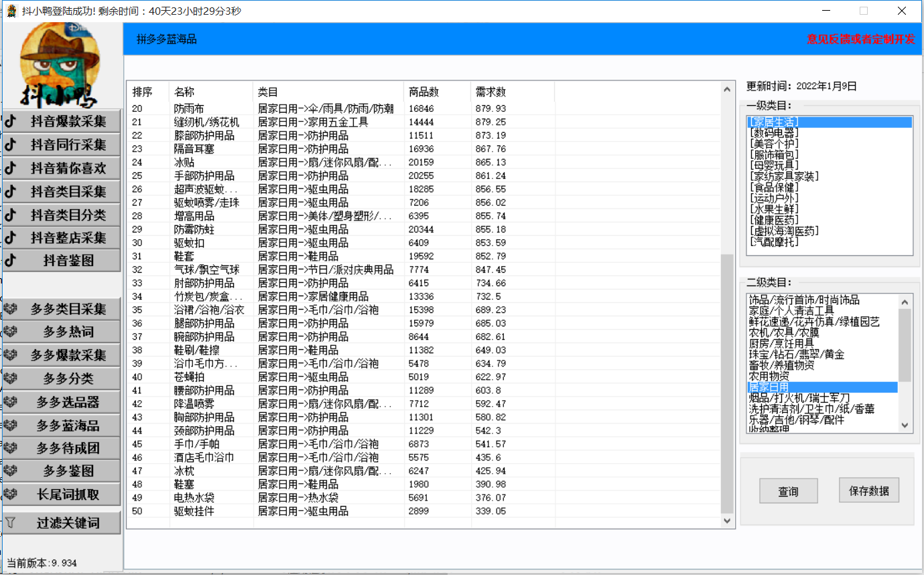Sort by the 需求数 column header
This screenshot has width=924, height=575.
click(490, 92)
